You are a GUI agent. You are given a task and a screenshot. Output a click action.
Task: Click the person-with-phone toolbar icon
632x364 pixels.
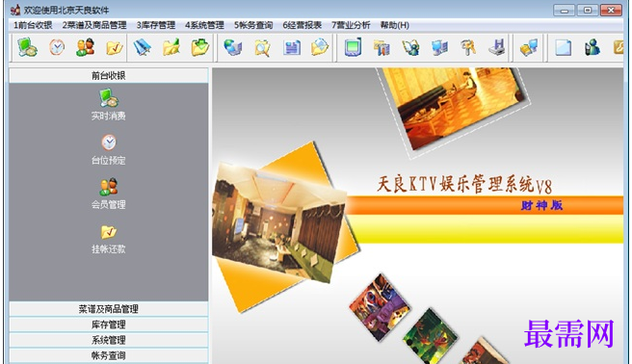pyautogui.click(x=592, y=47)
